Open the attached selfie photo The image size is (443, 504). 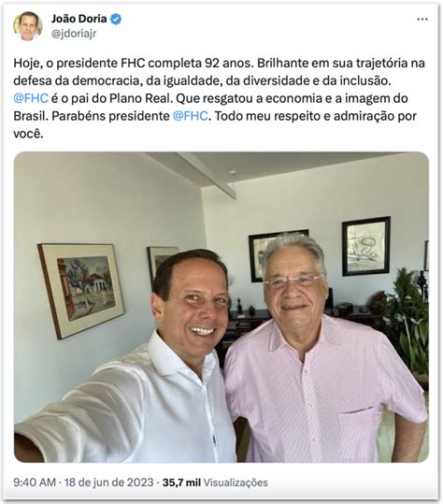[221, 307]
